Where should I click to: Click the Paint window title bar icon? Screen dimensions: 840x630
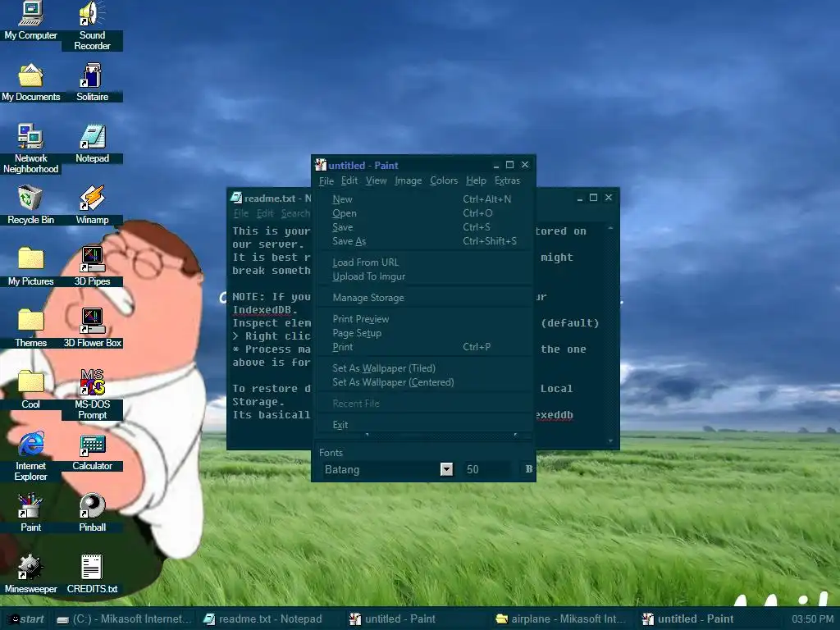point(321,165)
